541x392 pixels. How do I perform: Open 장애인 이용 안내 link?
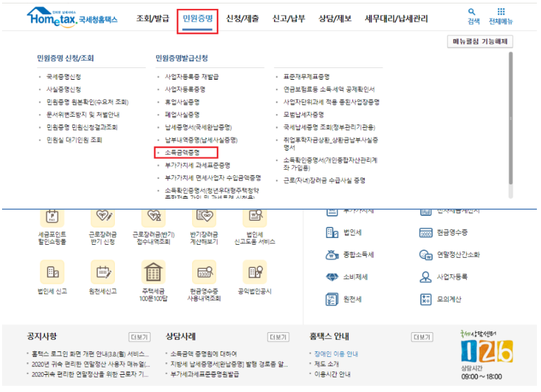[336, 354]
